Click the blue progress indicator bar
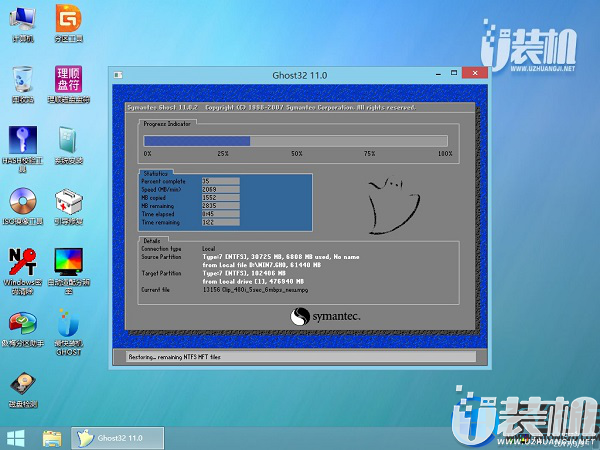This screenshot has height=450, width=600. tap(295, 141)
